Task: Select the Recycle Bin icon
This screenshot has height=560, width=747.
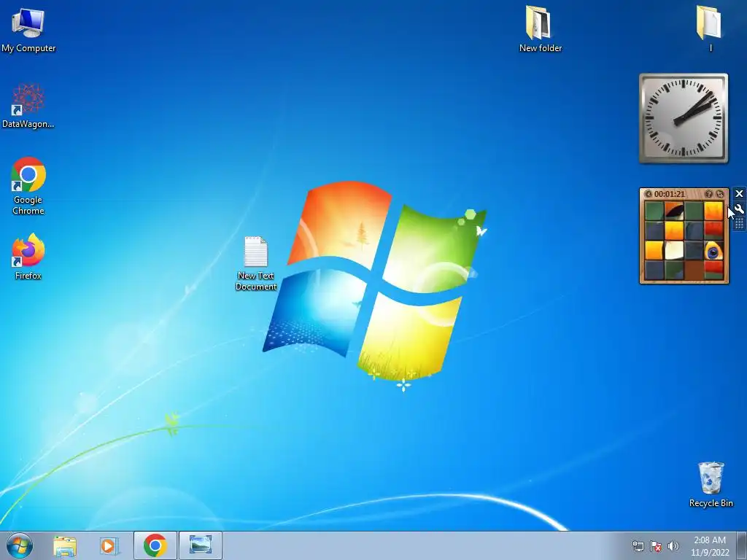Action: coord(711,484)
